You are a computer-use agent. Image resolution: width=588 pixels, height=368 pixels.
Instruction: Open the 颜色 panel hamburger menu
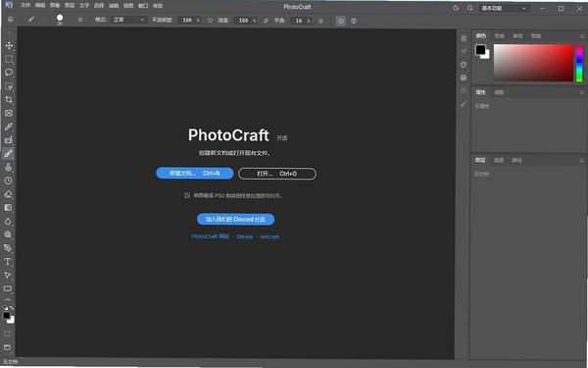pyautogui.click(x=582, y=36)
